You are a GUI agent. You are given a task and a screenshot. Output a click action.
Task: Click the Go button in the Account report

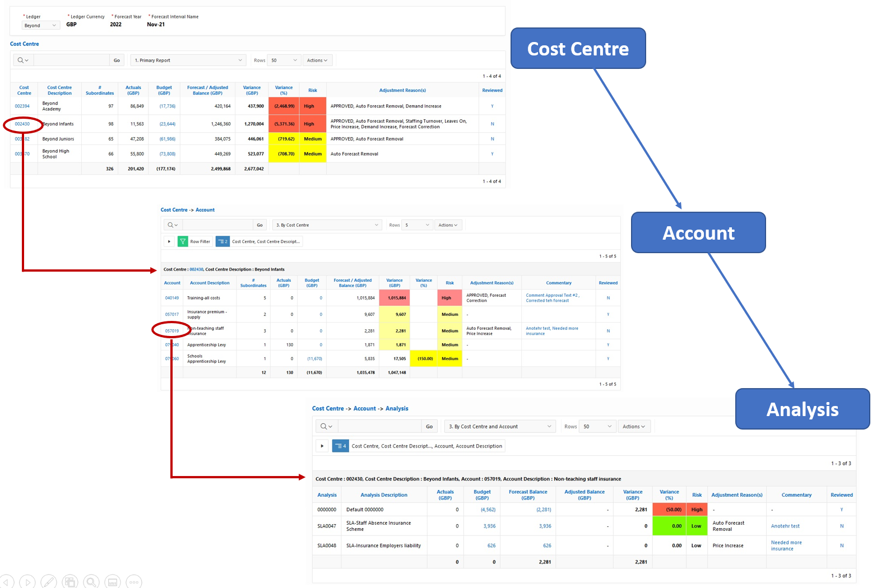pos(259,225)
